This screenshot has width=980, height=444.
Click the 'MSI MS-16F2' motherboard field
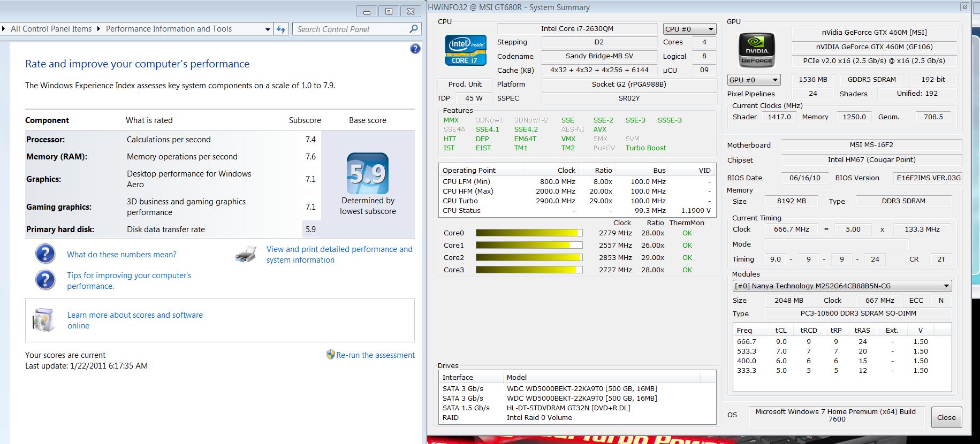(x=871, y=145)
